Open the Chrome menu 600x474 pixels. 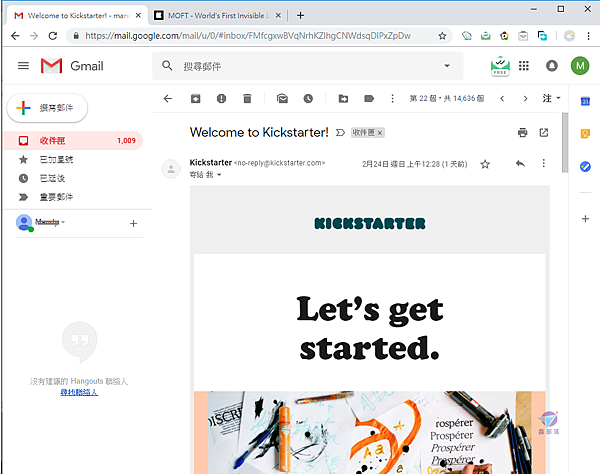click(x=588, y=36)
